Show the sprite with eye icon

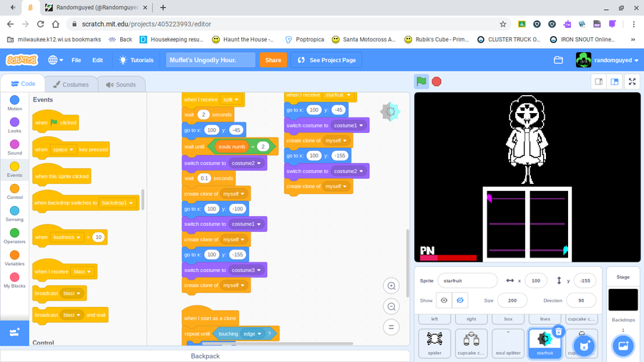click(x=444, y=300)
